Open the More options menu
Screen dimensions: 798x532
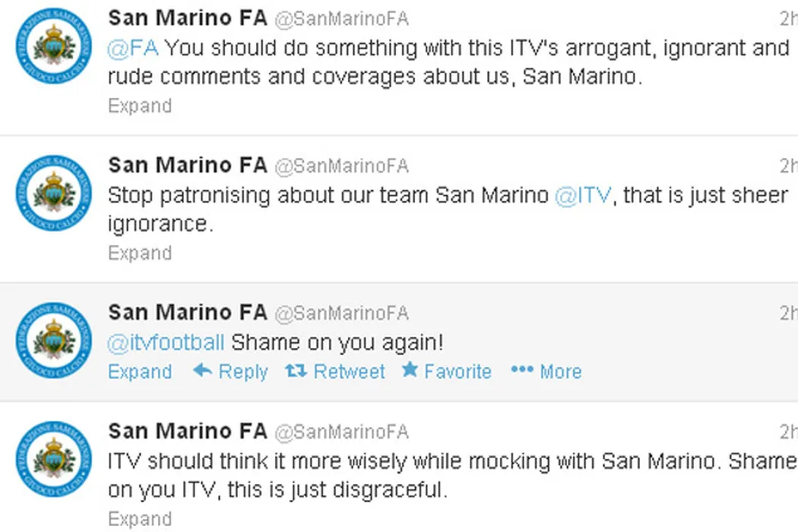point(546,371)
